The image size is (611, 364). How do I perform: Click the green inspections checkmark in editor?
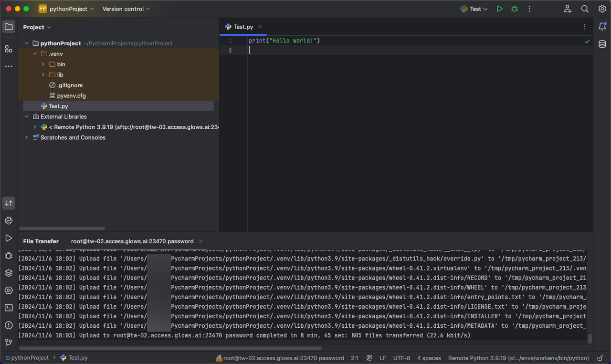pos(587,42)
